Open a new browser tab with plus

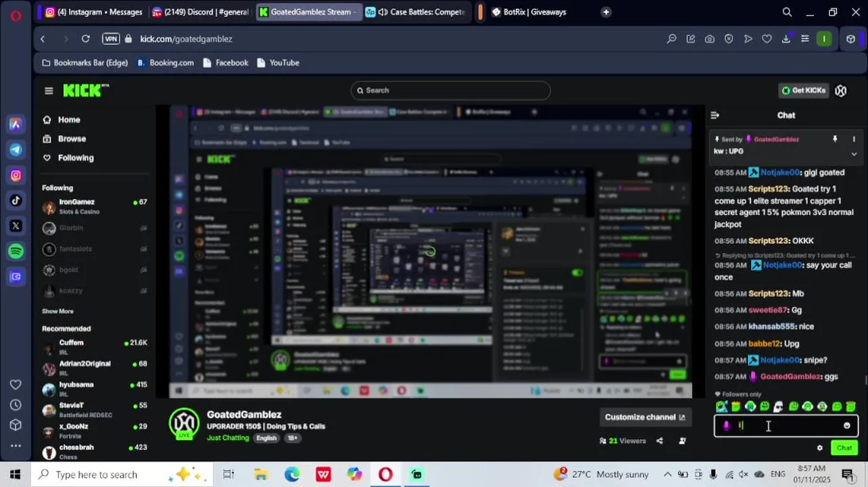click(x=606, y=11)
